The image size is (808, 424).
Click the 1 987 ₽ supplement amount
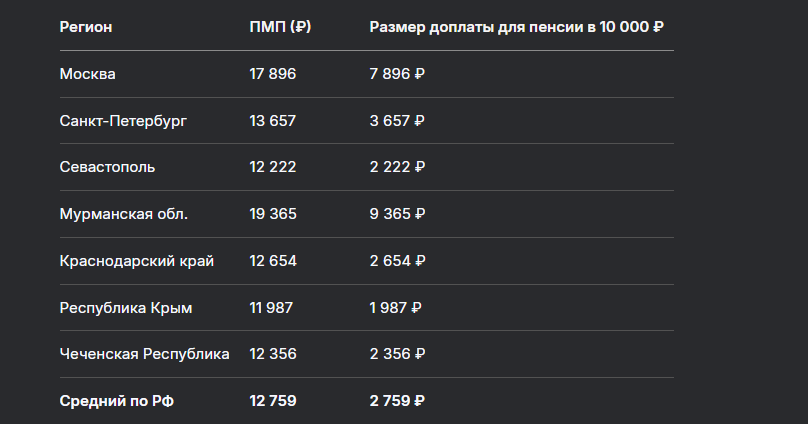point(396,308)
